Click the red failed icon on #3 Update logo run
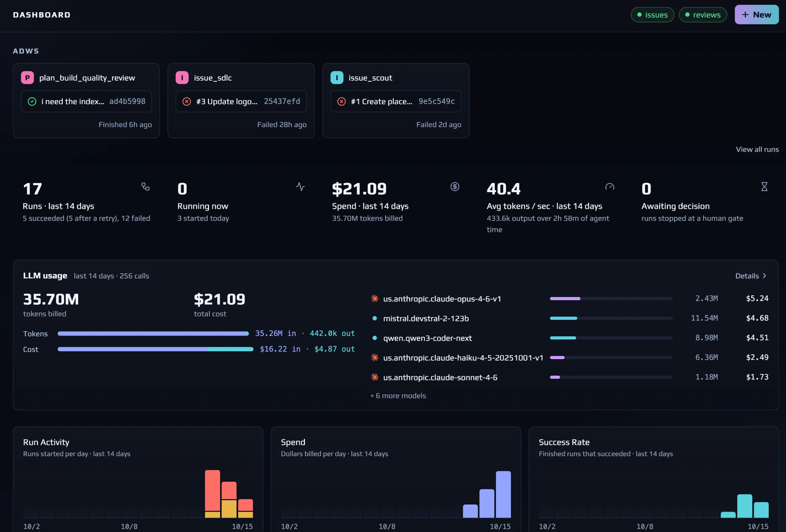786x532 pixels. click(186, 101)
